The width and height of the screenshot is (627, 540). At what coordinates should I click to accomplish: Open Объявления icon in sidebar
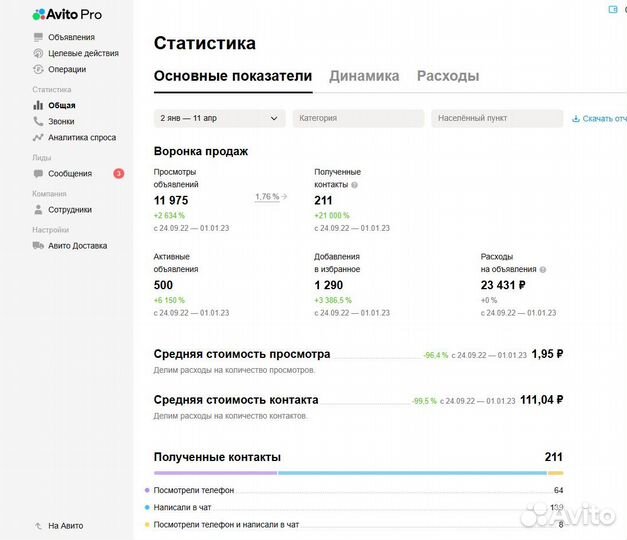(38, 37)
